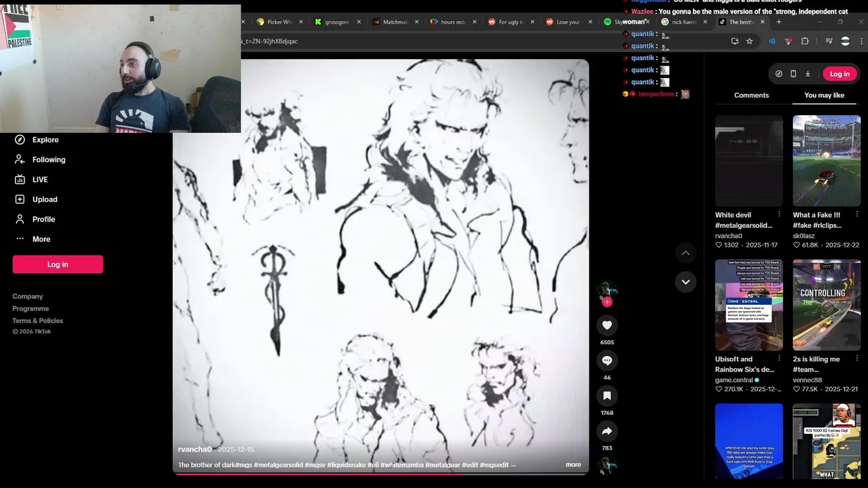Screen dimensions: 868x488
Task: Open the blue sims text video thumbnail
Action: 749,442
